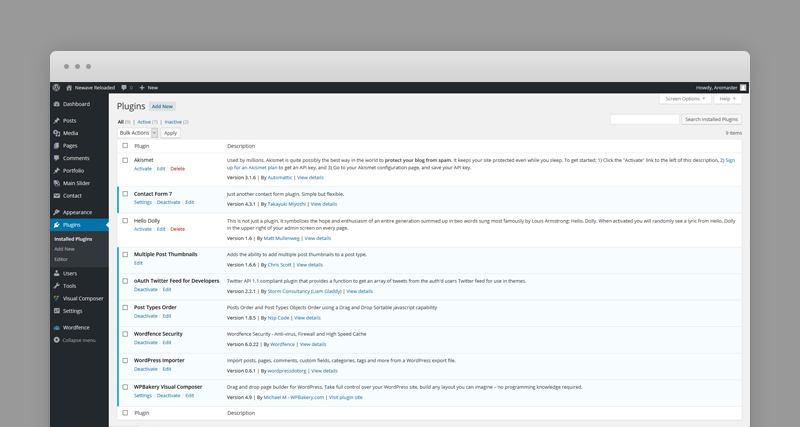Open the Editor submenu item under Plugins
Screen dimensions: 800x427
click(61, 259)
